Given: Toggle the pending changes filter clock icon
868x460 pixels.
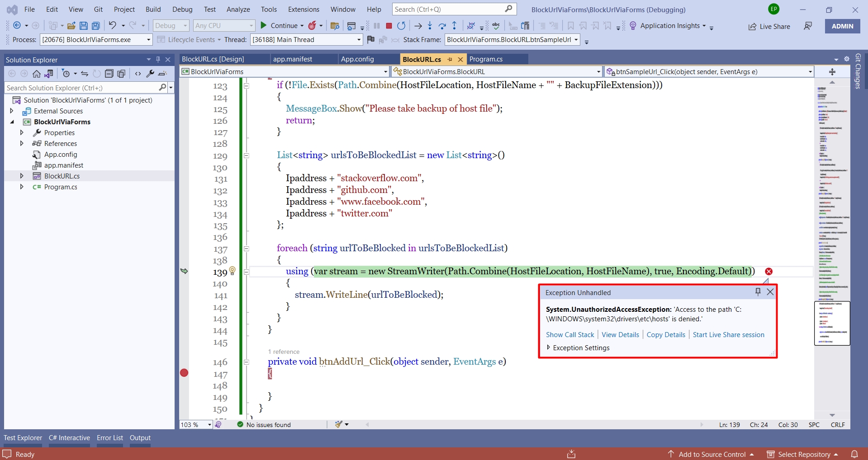Looking at the screenshot, I should 66,74.
